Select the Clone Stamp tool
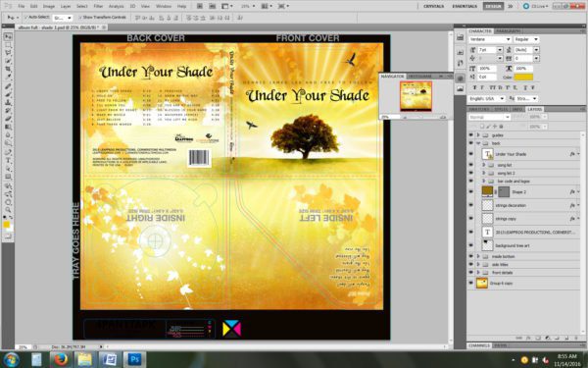This screenshot has height=368, width=588. click(x=8, y=102)
